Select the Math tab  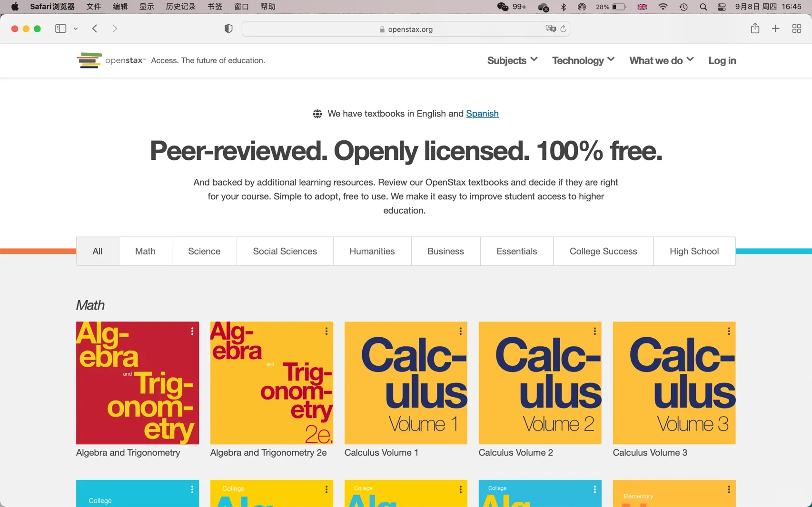[145, 251]
